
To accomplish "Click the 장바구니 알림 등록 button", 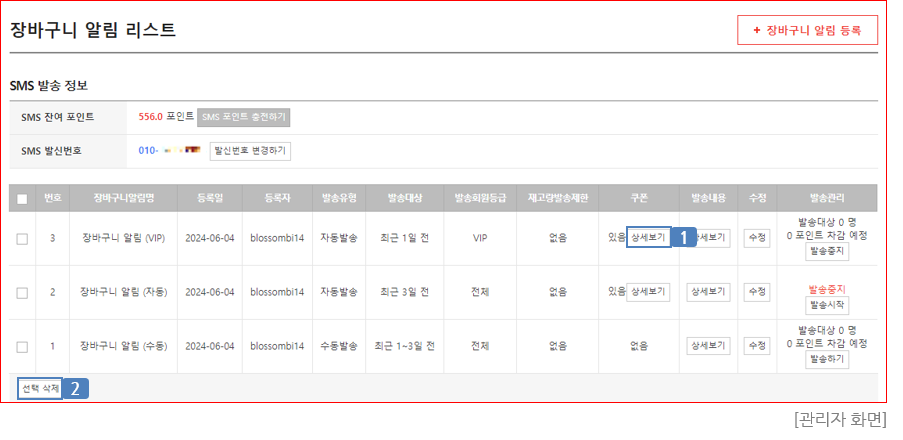I will (807, 30).
